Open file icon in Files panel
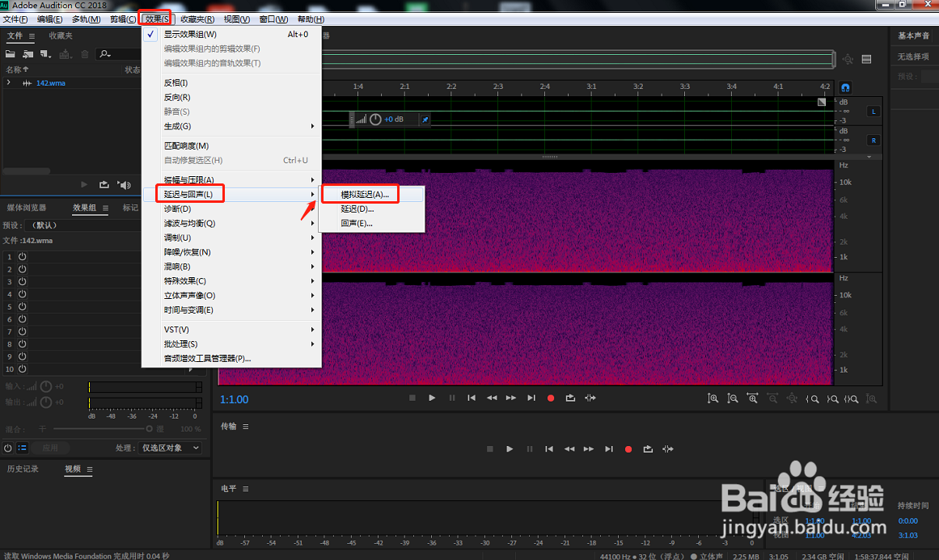 click(11, 54)
